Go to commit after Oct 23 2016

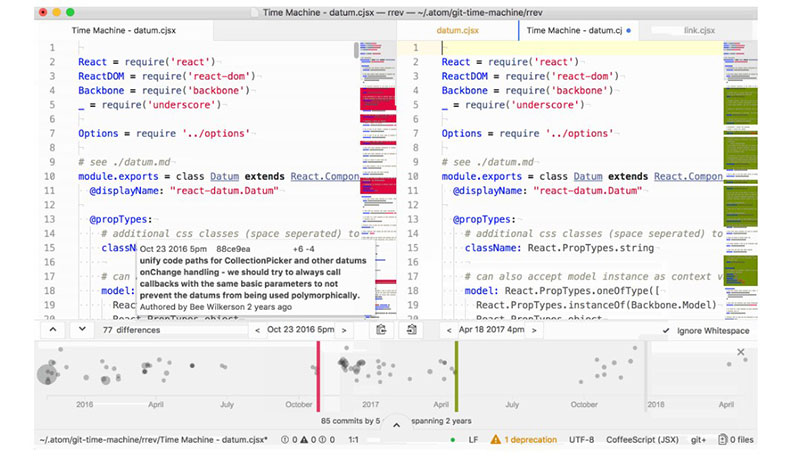pos(344,330)
